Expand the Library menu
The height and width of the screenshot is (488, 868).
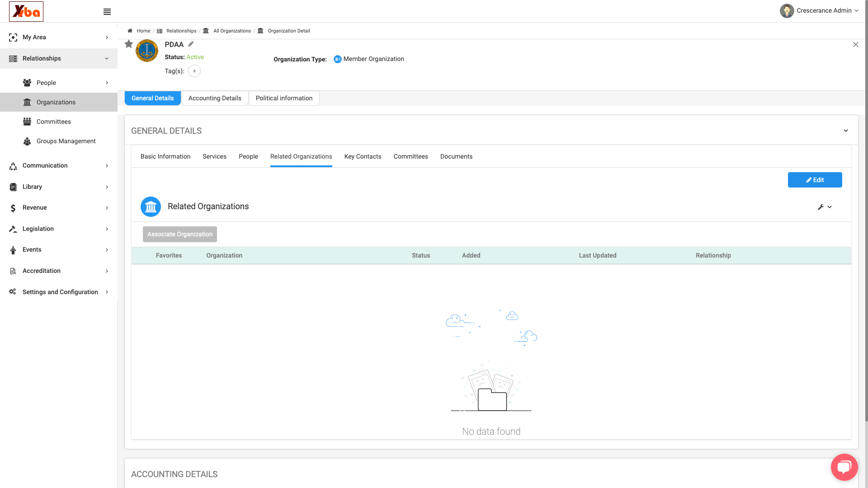[59, 187]
